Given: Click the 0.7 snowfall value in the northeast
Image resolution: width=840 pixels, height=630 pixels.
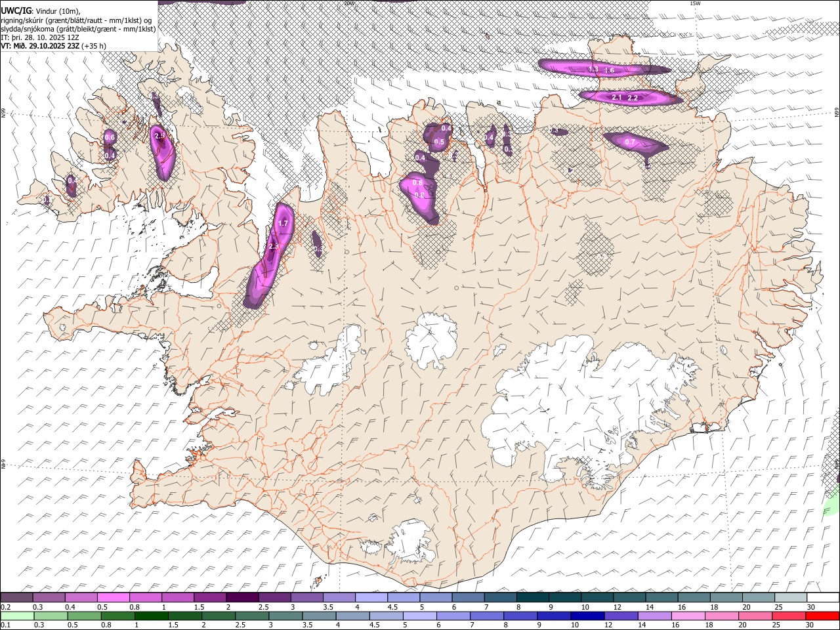Looking at the screenshot, I should pos(630,142).
